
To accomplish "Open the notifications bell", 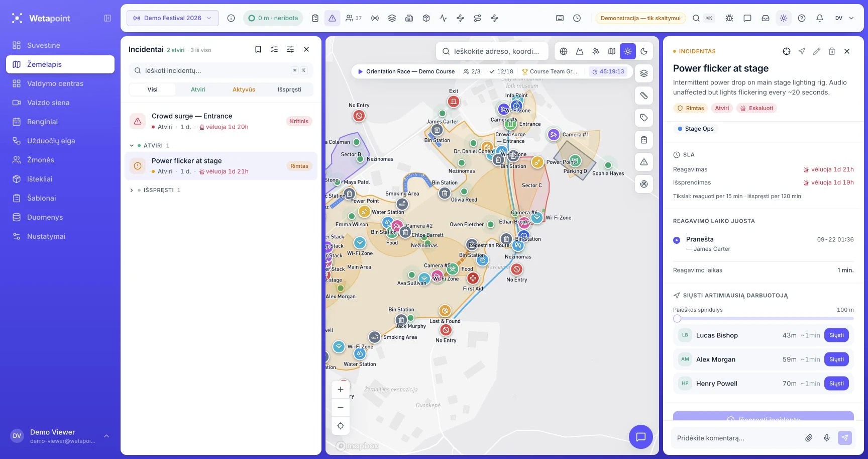I will pyautogui.click(x=820, y=18).
